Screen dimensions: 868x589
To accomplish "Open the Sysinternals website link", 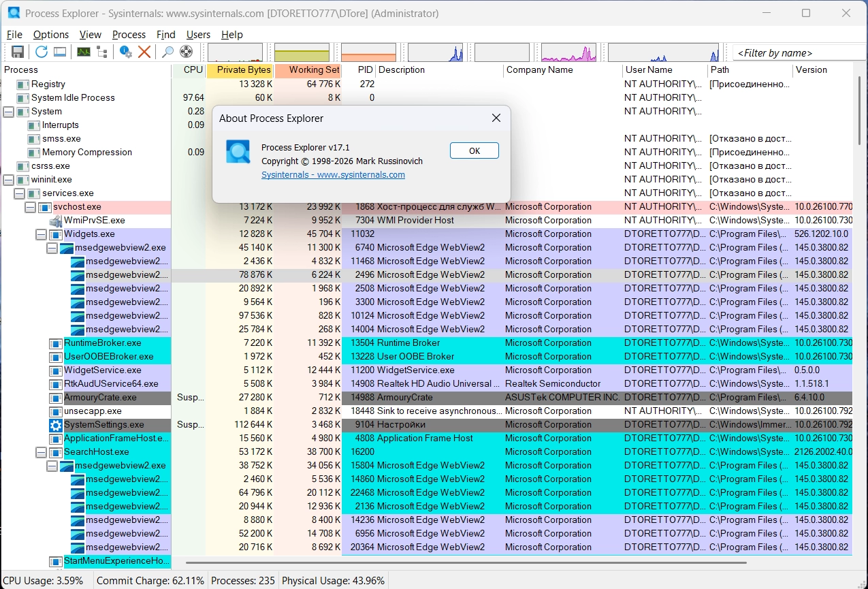I will pyautogui.click(x=333, y=175).
